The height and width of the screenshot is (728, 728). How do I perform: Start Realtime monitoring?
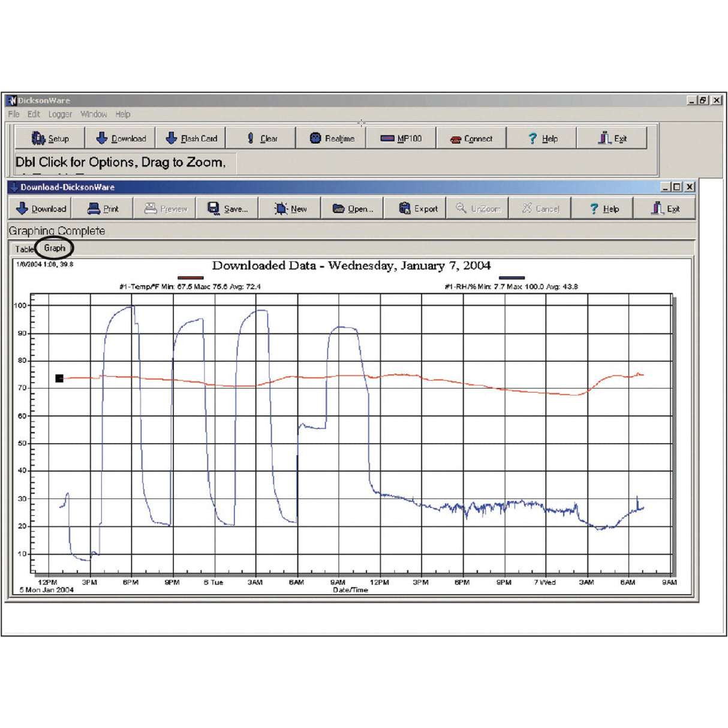(332, 137)
